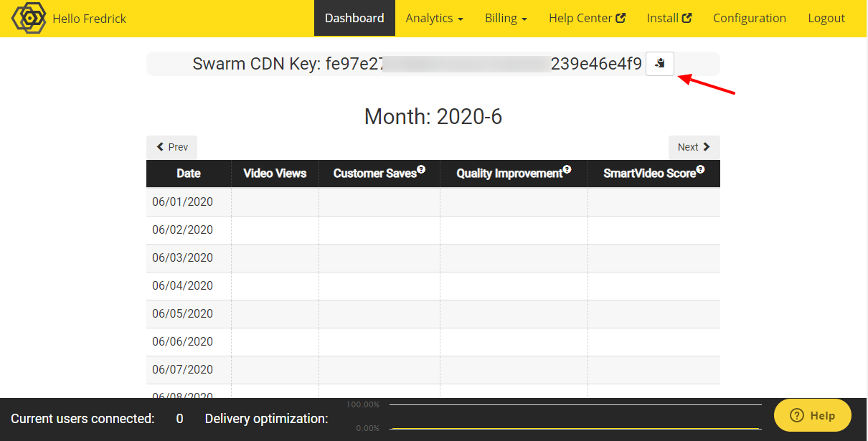Go to the next month with Next
Viewport: 868px width, 441px height.
[694, 147]
